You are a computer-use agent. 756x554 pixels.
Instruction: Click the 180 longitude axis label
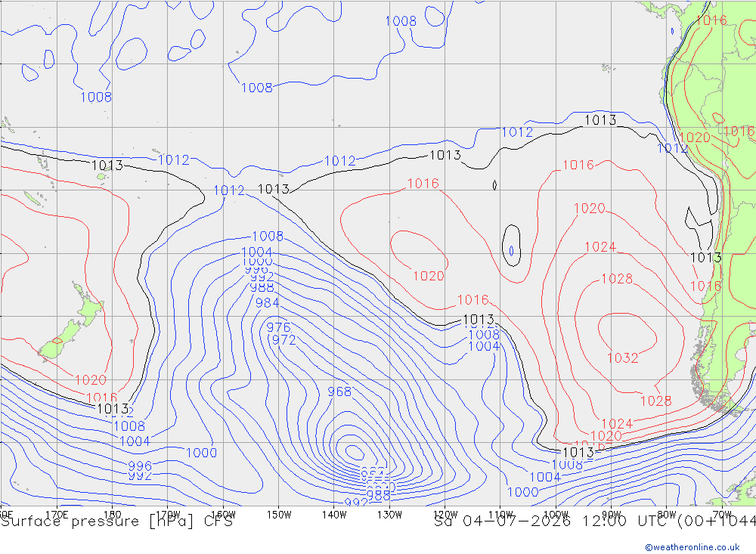coord(113,515)
